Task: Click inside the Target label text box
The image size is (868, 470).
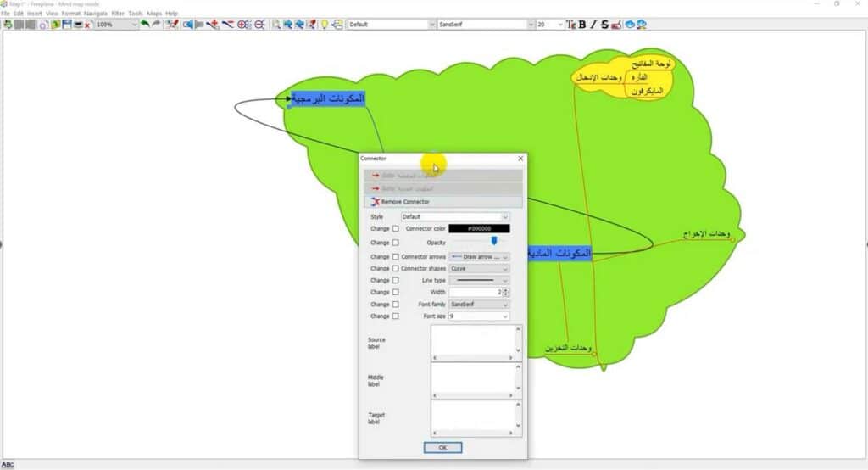Action: pos(473,415)
